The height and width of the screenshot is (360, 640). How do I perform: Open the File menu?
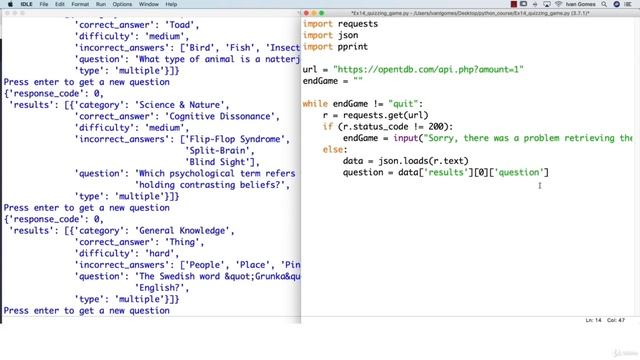pyautogui.click(x=44, y=4)
